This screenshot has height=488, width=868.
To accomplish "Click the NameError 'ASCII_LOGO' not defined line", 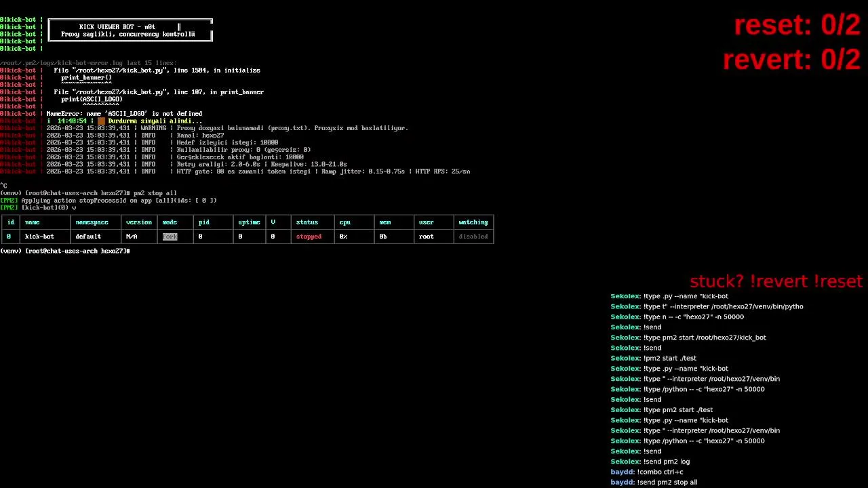I will (124, 114).
